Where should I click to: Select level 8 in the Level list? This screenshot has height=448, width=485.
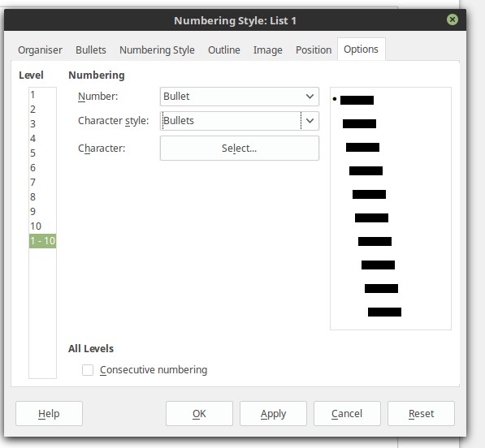(43, 196)
